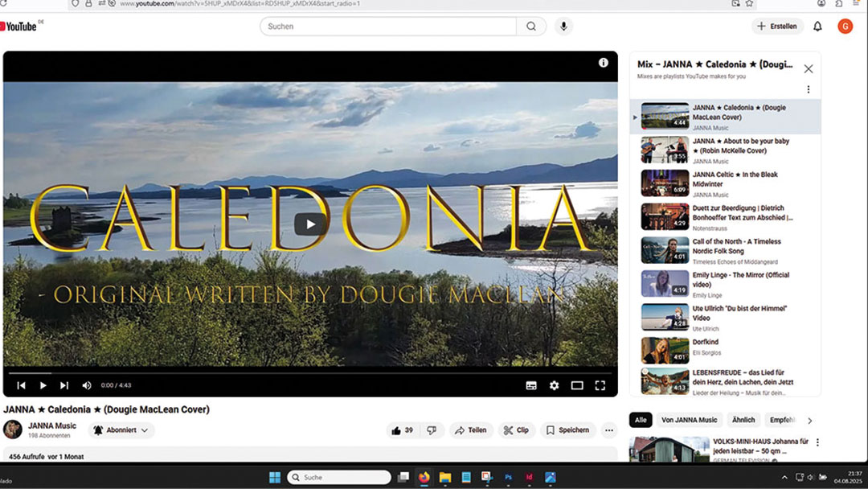868x489 pixels.
Task: Click the Teilen share button
Action: point(471,430)
